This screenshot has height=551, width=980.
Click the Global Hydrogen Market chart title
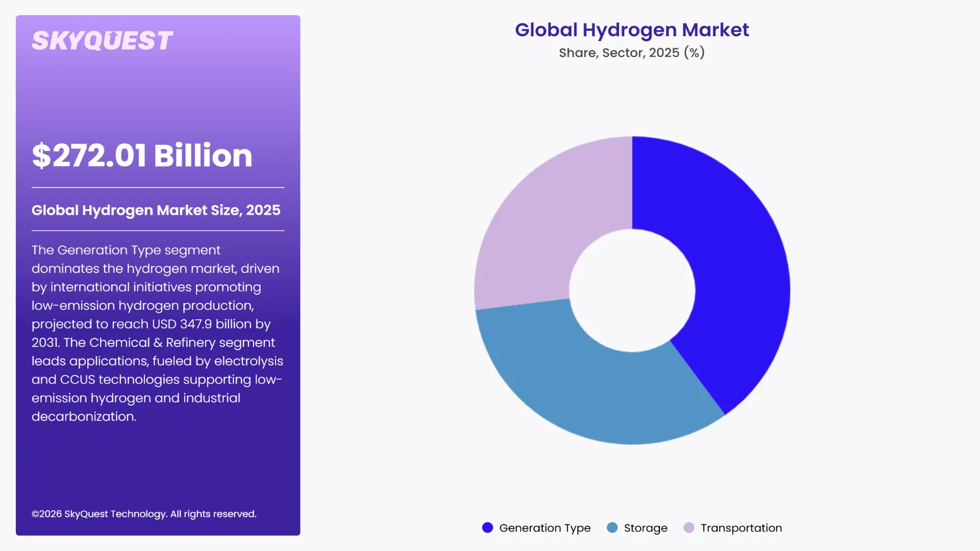(x=632, y=30)
